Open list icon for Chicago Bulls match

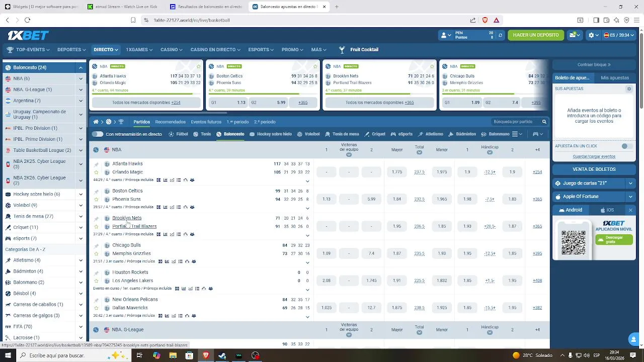[180, 261]
